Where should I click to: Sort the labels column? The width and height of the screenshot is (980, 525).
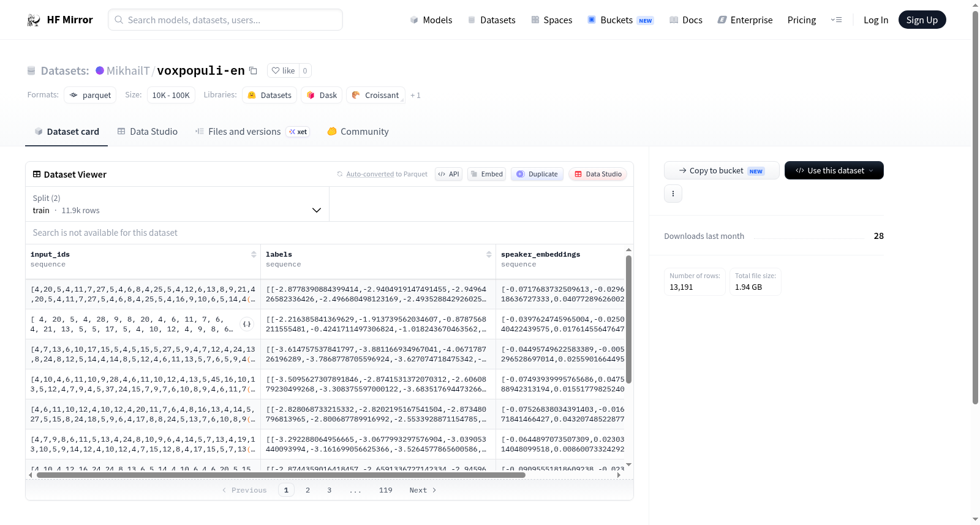[x=489, y=254]
